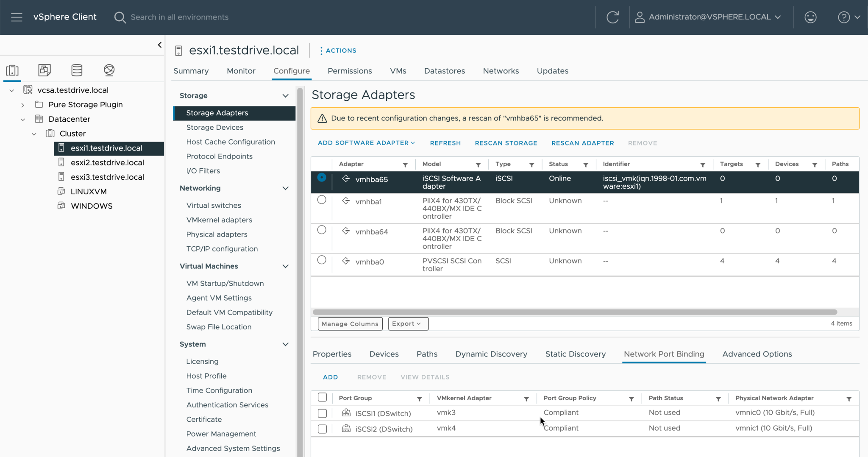Open the hamburger navigation menu

tap(17, 17)
